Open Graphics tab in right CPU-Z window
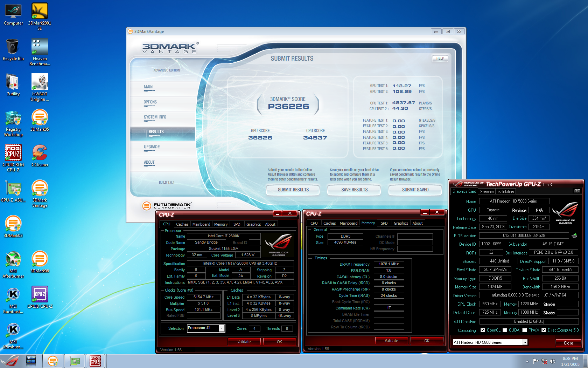This screenshot has width=588, height=368. [401, 223]
